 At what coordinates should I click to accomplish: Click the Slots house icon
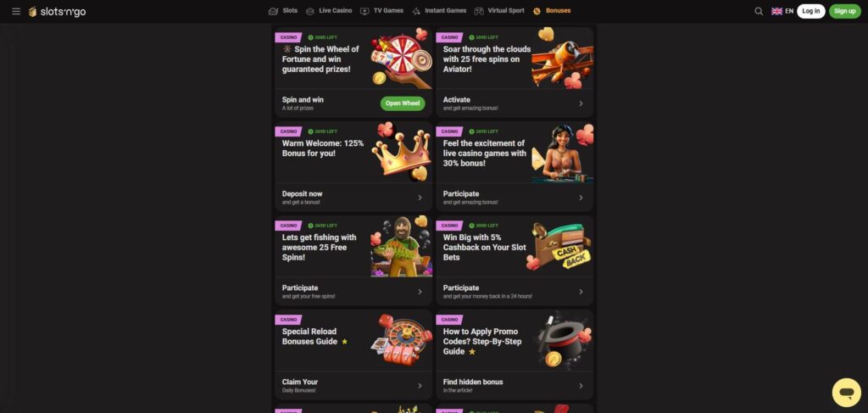tap(273, 11)
